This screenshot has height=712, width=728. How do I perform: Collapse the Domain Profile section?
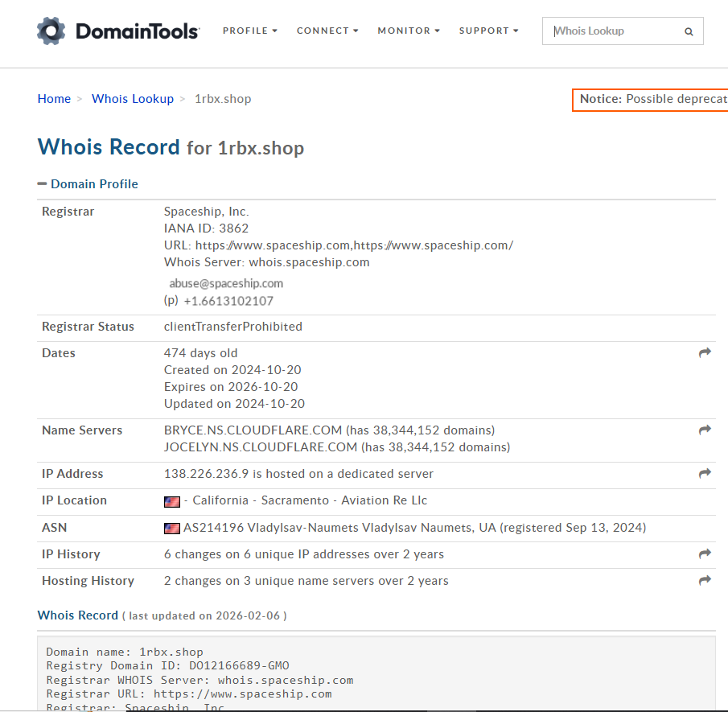click(88, 184)
